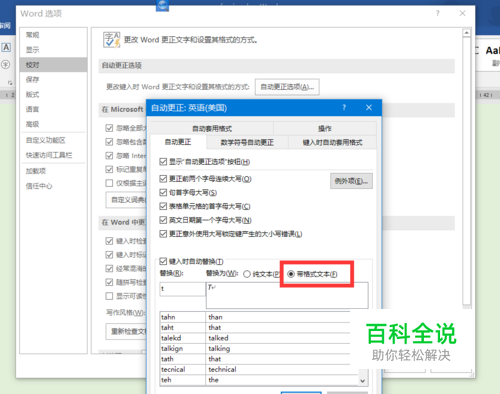This screenshot has height=394, width=500.
Task: Switch to the 操作 tab
Action: (x=325, y=129)
